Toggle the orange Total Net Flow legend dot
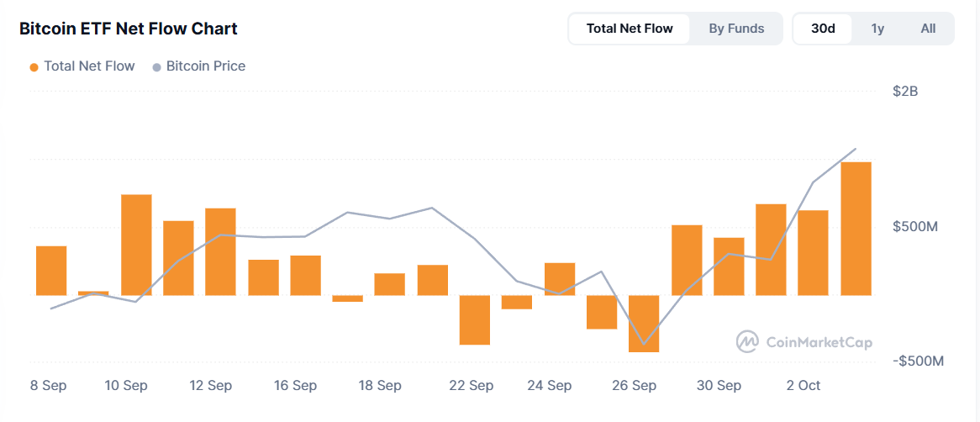Viewport: 980px width, 422px height. pos(34,66)
